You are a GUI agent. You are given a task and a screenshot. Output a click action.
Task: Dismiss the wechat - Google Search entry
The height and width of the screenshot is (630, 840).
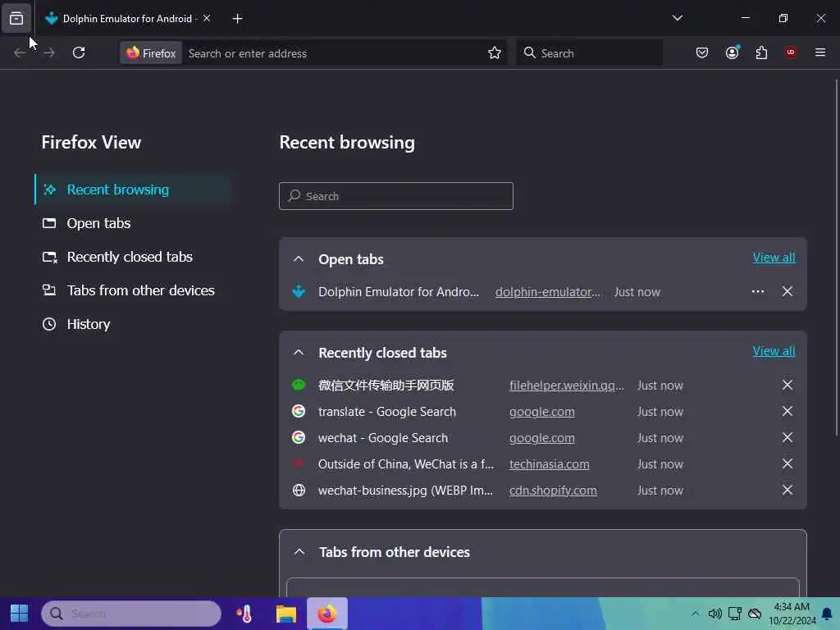(x=787, y=438)
